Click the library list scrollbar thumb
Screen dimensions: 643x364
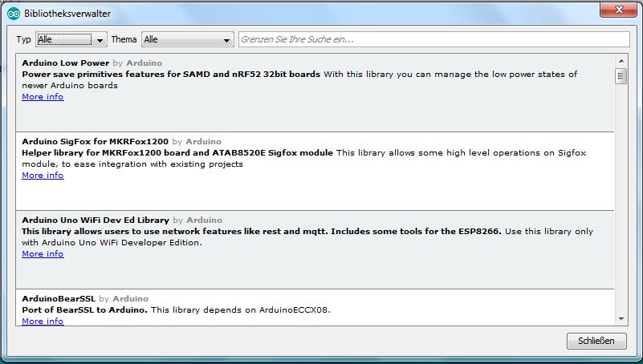point(621,76)
